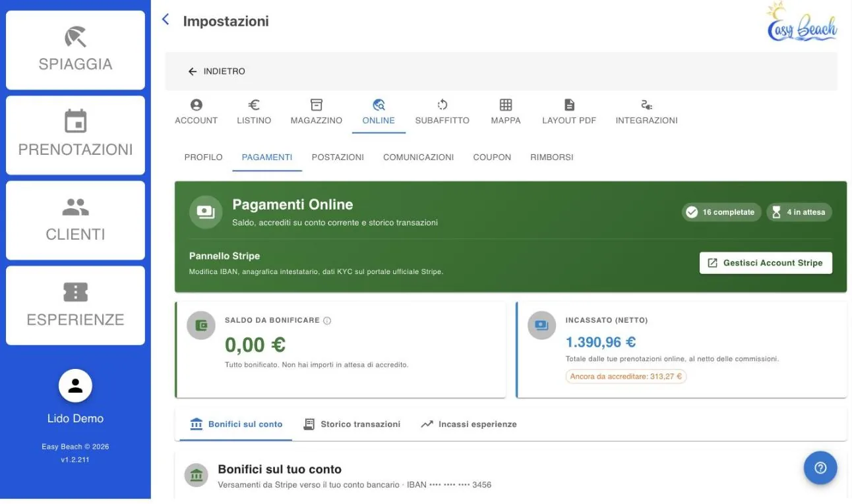
Task: Click the 1.390,96 € net amount
Action: pyautogui.click(x=601, y=342)
